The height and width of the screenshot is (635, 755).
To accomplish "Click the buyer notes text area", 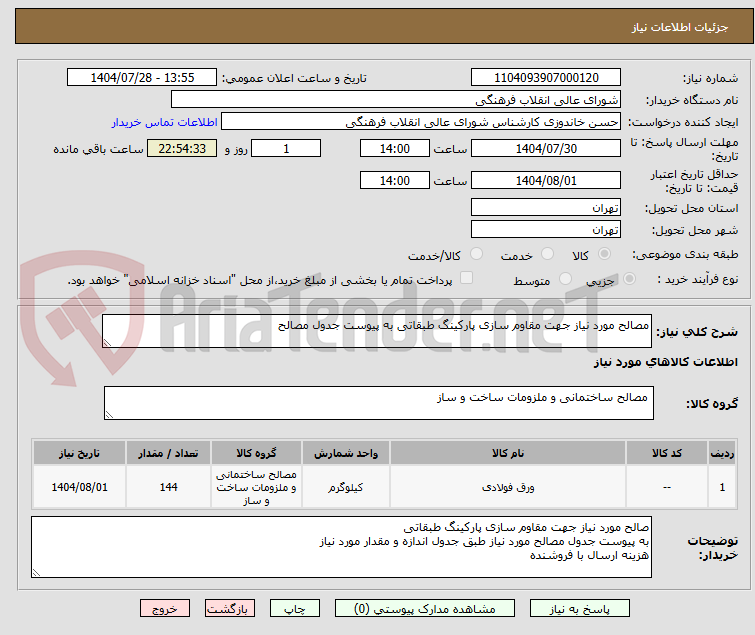I will tap(341, 547).
